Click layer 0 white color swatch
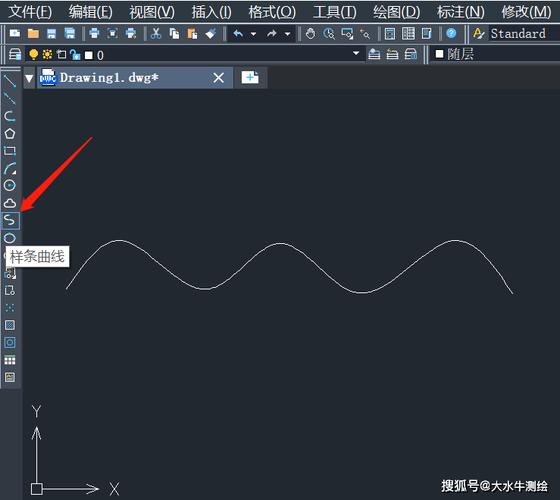Image resolution: width=560 pixels, height=500 pixels. tap(89, 55)
